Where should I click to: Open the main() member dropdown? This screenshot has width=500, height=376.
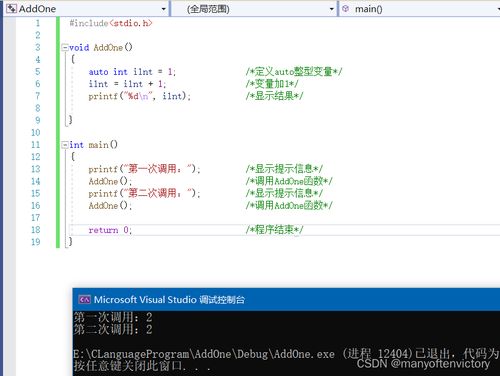click(420, 9)
